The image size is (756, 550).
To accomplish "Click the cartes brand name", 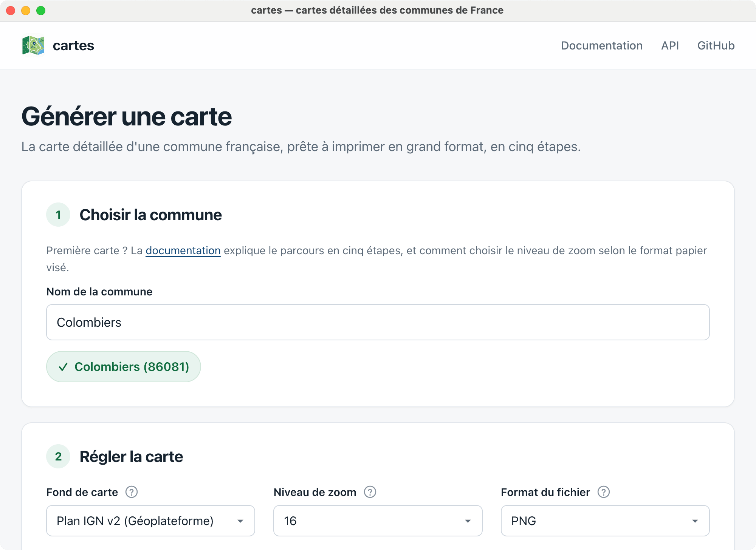I will point(73,46).
